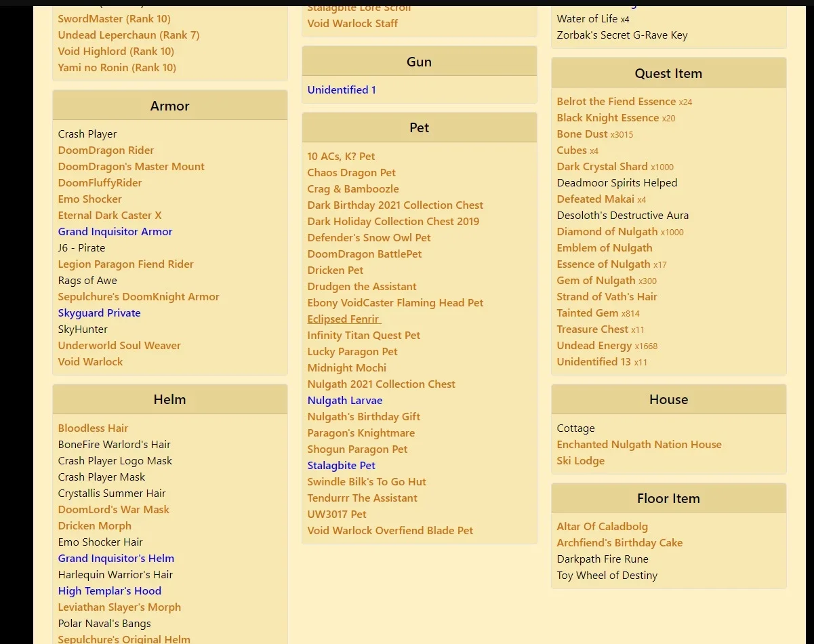Click the Crash Player armor entry
The image size is (814, 644).
tap(87, 134)
